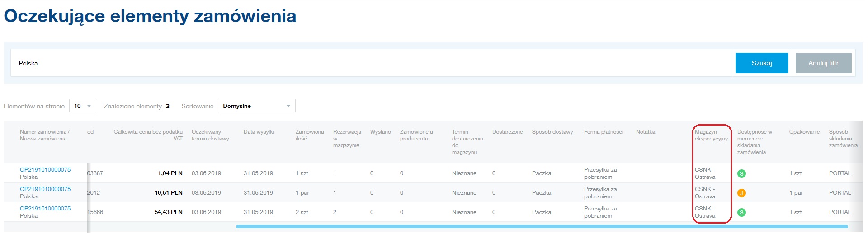Click orange J availability icon in second row
Viewport: 868px width, 233px height.
point(741,193)
